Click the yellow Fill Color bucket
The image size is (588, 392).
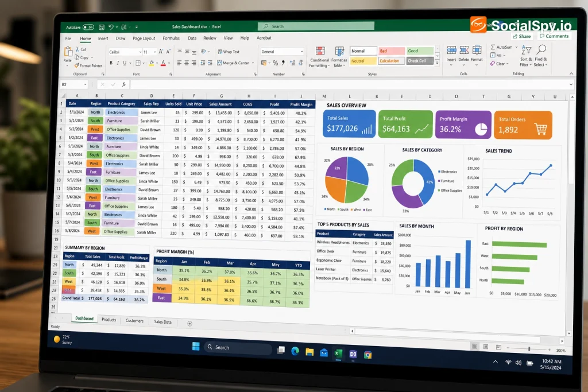pyautogui.click(x=152, y=63)
